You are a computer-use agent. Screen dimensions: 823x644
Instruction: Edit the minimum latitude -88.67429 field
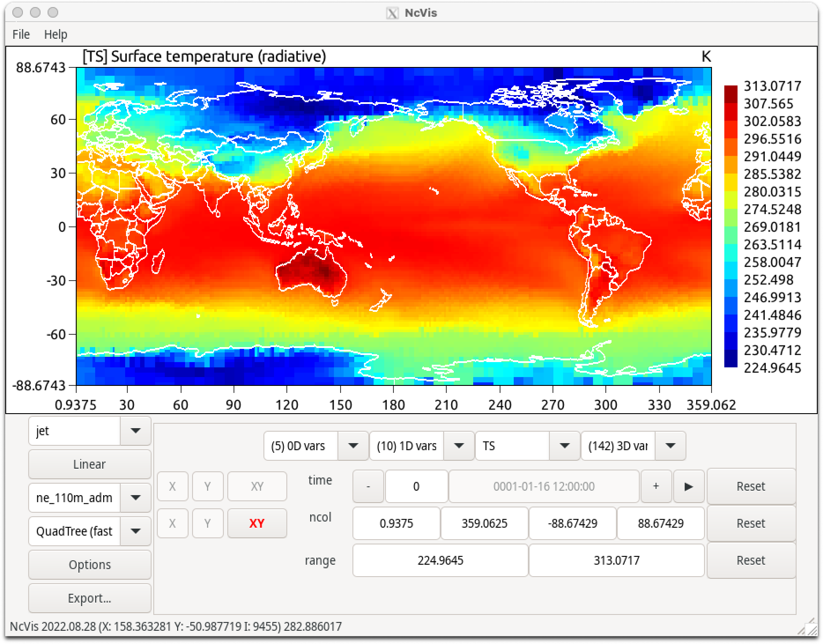(x=573, y=523)
